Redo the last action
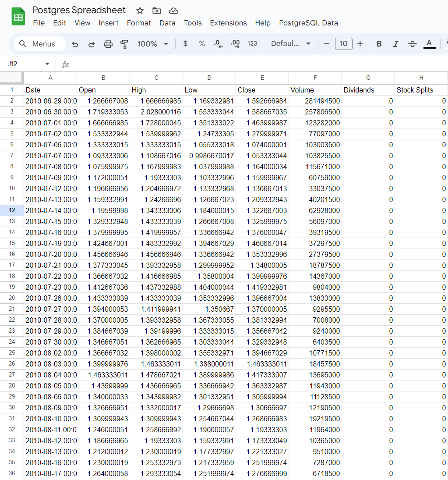 point(91,44)
